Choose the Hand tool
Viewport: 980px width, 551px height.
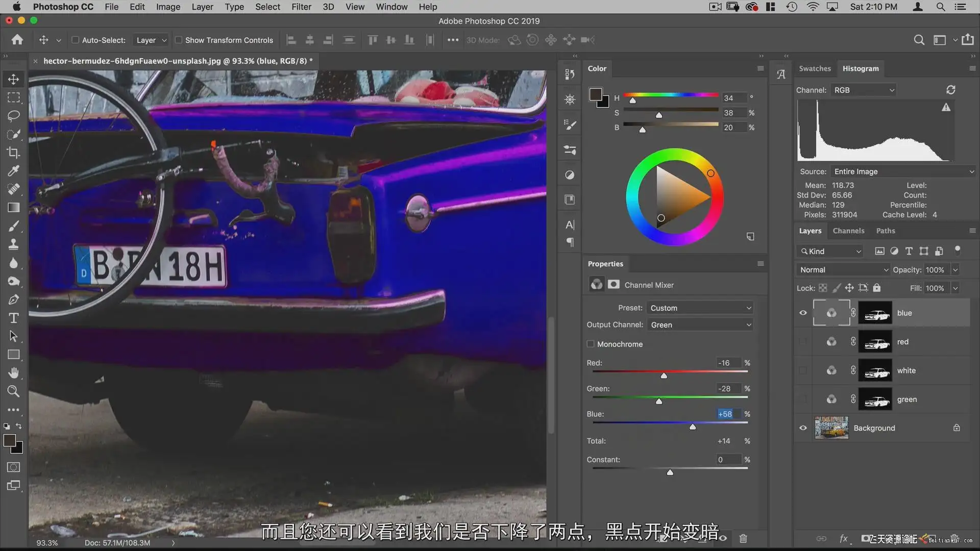click(x=13, y=373)
